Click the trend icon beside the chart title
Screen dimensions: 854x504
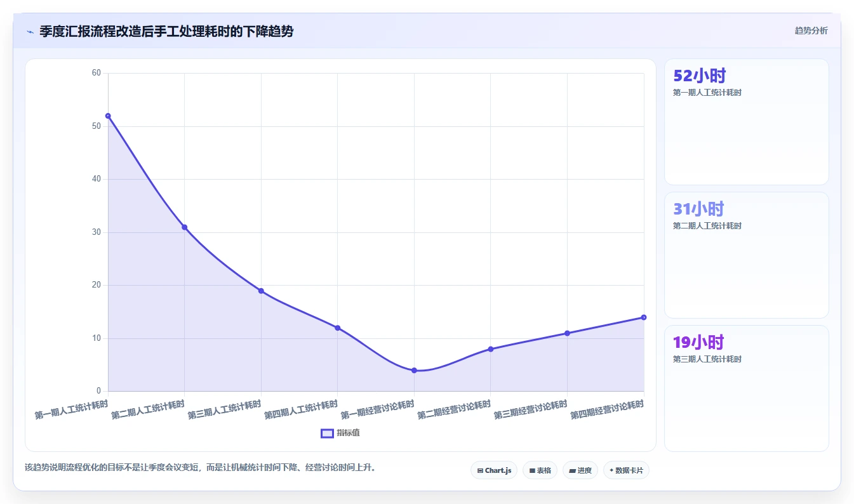[30, 32]
